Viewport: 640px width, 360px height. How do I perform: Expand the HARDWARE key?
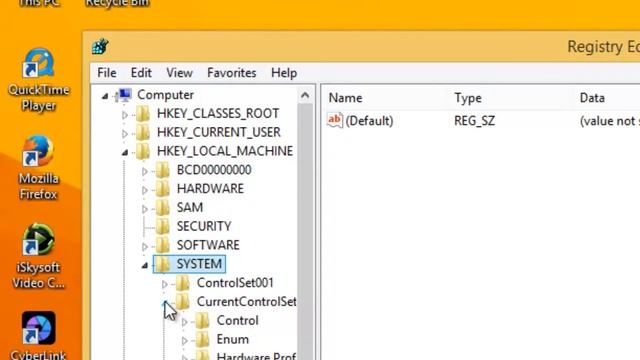point(144,190)
